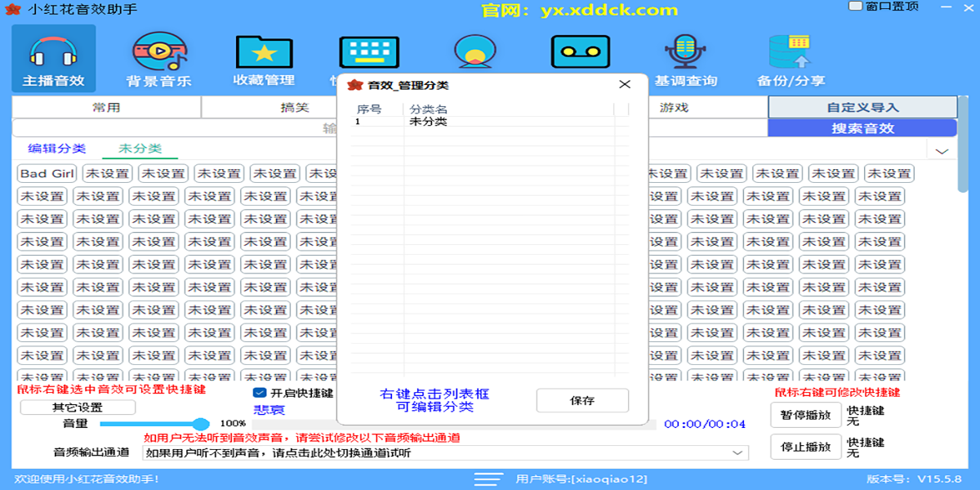Screen dimensions: 980x490
Task: Toggle the 窗口置顶 checkbox
Action: pos(855,7)
